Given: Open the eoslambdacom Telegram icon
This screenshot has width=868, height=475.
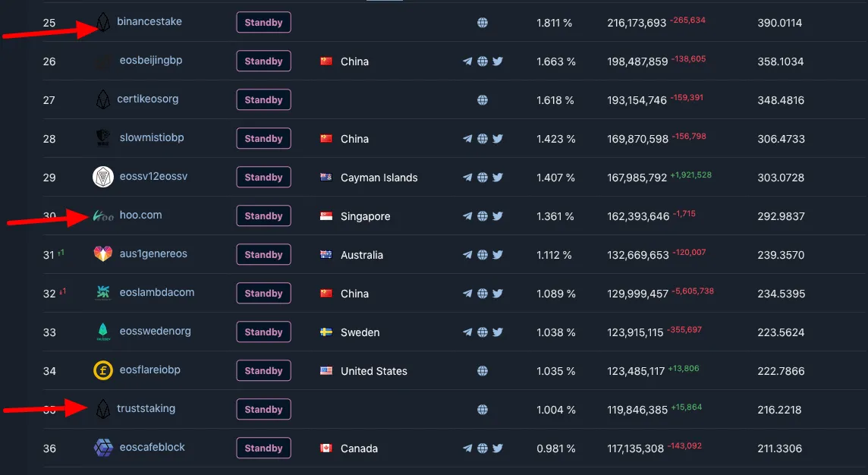Looking at the screenshot, I should pyautogui.click(x=468, y=294).
